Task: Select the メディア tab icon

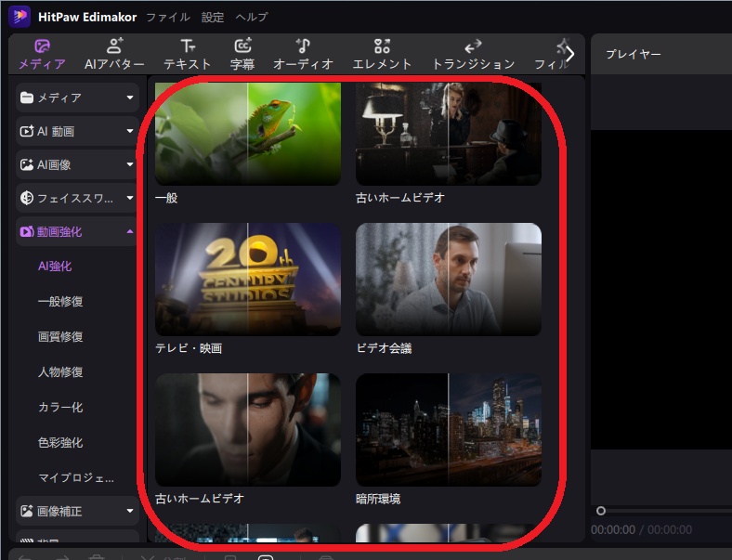Action: coord(42,46)
